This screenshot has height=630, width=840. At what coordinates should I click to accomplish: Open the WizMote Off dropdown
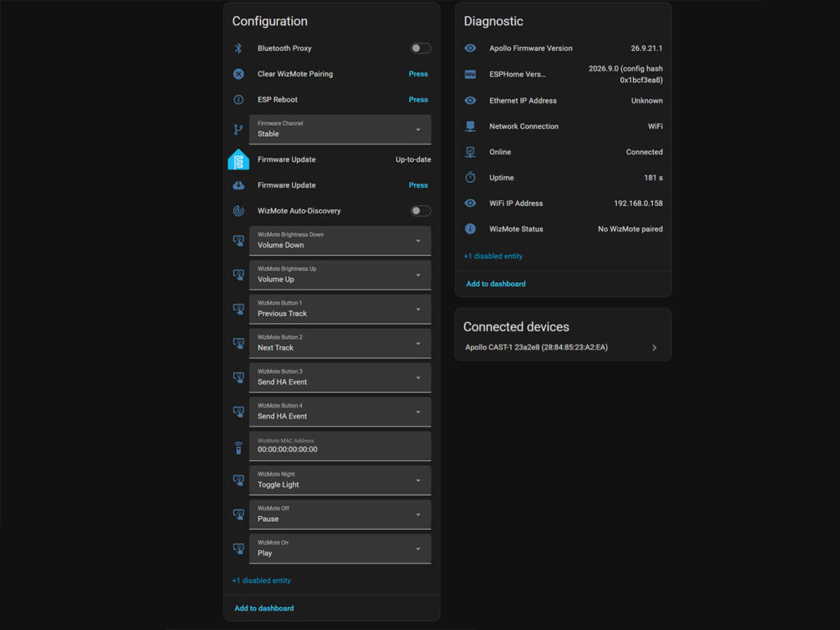point(340,515)
